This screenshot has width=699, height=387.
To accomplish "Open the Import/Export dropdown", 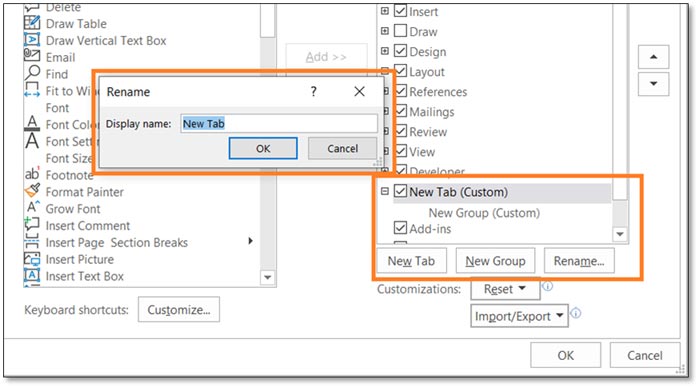I will 519,316.
